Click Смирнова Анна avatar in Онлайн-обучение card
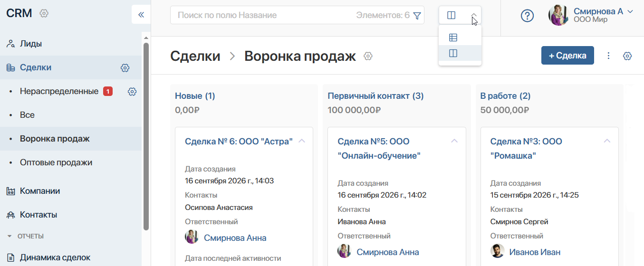The width and height of the screenshot is (644, 266). pos(344,251)
